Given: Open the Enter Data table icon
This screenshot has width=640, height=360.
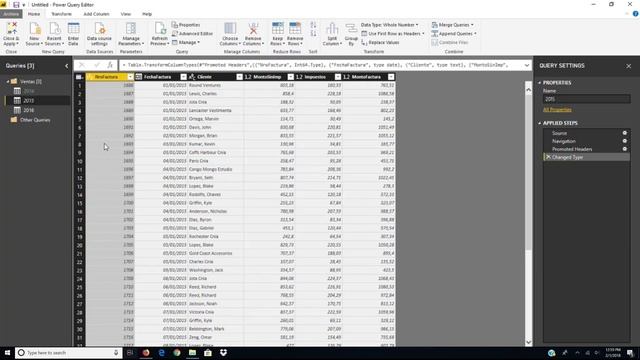Looking at the screenshot, I should [73, 29].
